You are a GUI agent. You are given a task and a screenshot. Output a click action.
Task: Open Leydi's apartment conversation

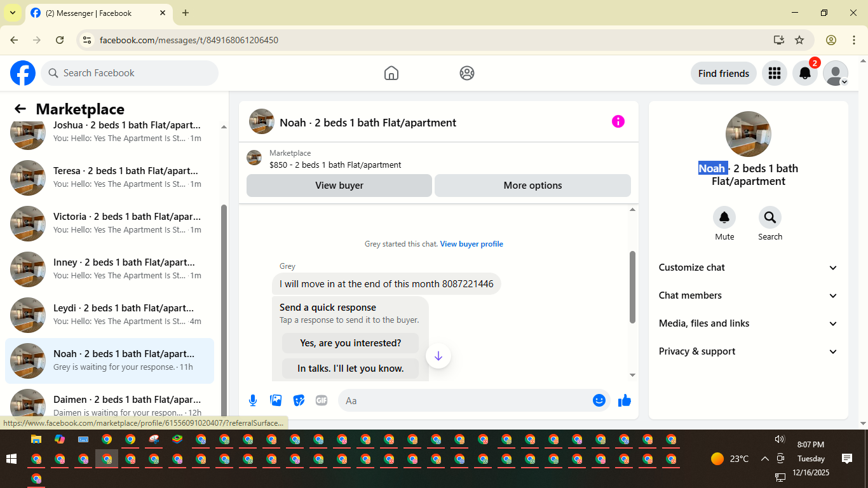[109, 315]
